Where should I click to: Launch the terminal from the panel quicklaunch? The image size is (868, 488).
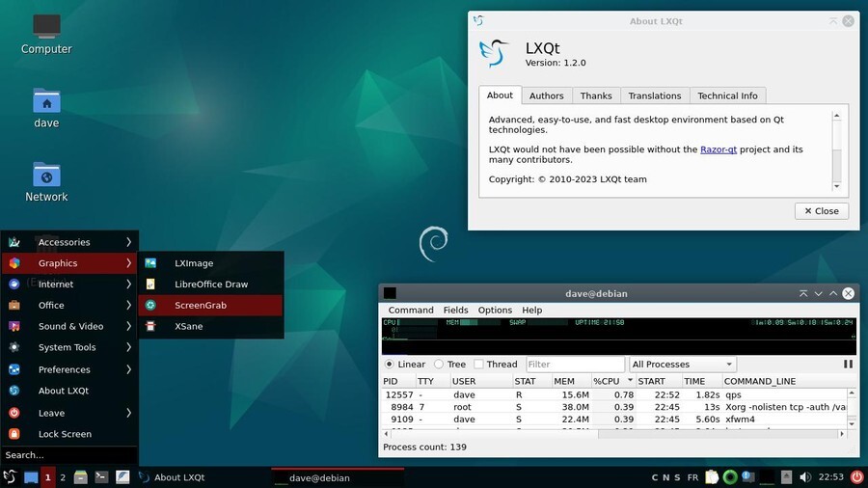pyautogui.click(x=101, y=477)
